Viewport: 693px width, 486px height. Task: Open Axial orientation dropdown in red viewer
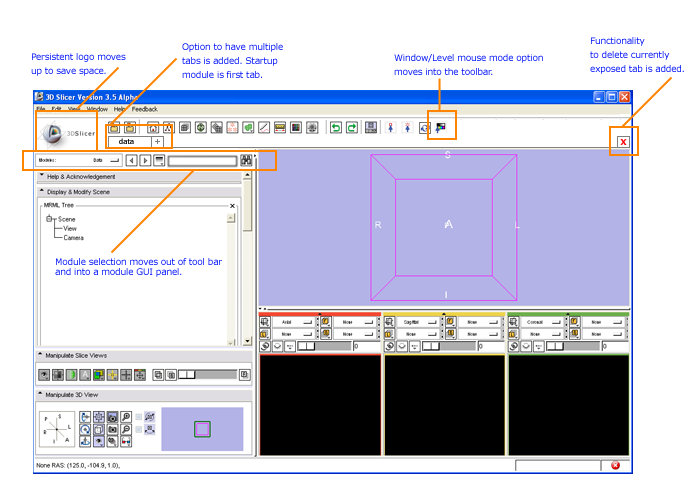click(293, 322)
